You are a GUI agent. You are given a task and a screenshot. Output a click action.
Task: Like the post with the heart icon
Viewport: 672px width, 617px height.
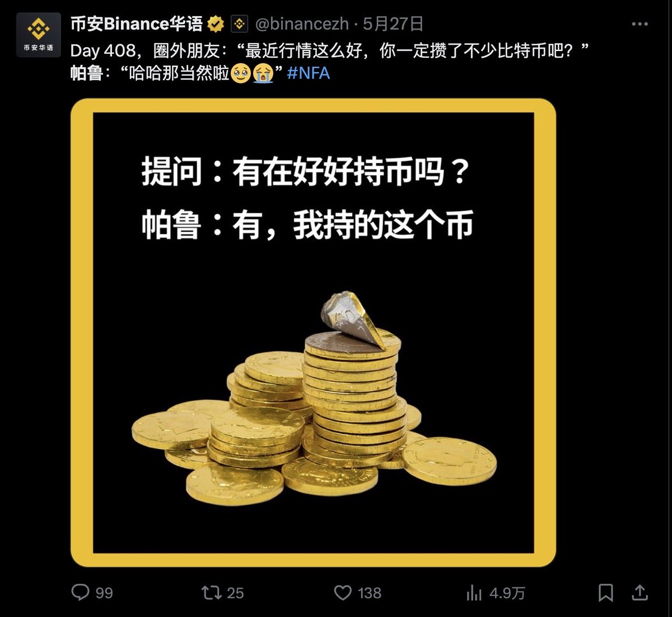tap(343, 592)
